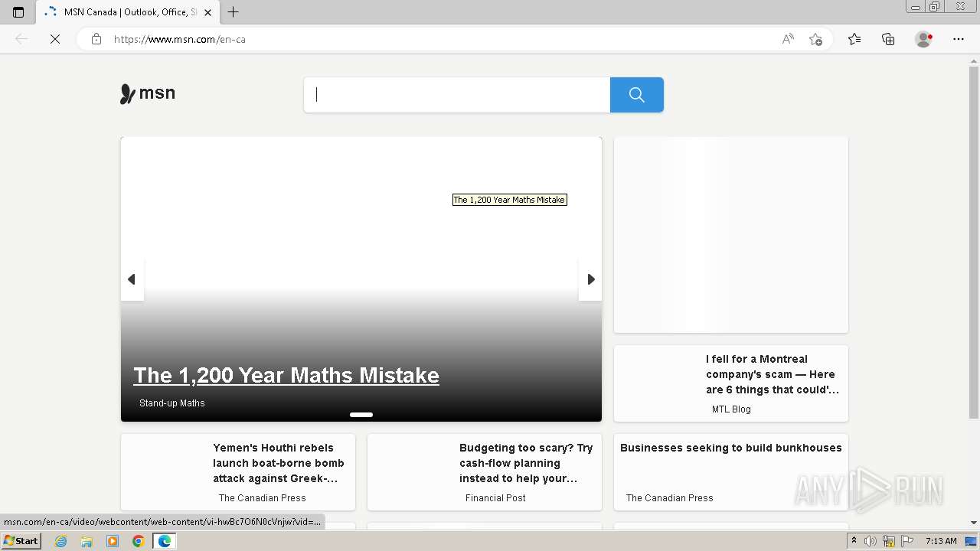
Task: Open the tab actions menu icon
Action: [18, 12]
